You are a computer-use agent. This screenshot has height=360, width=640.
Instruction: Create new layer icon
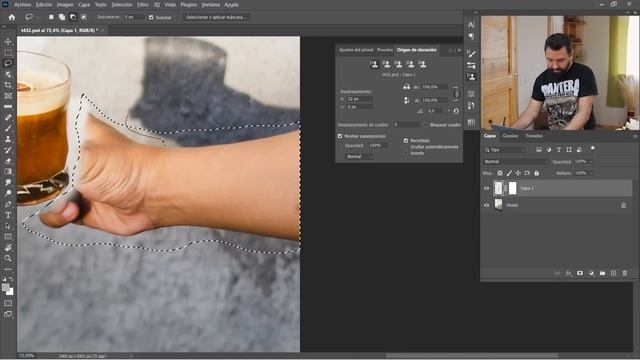click(x=613, y=273)
